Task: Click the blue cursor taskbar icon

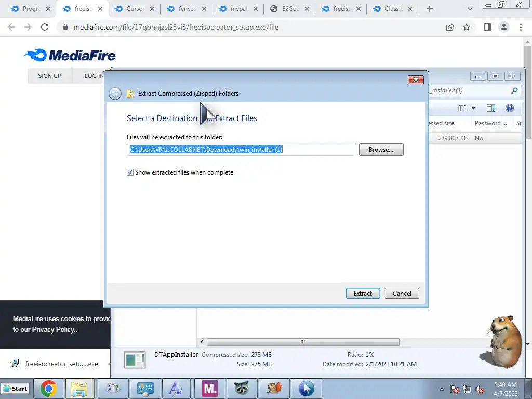Action: [x=306, y=389]
